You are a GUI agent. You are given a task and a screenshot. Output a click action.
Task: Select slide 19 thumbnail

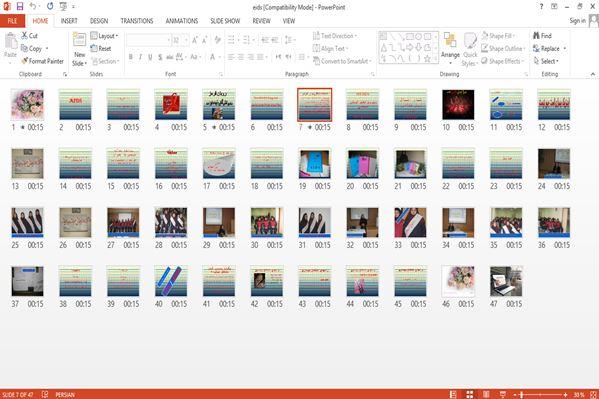(x=314, y=164)
